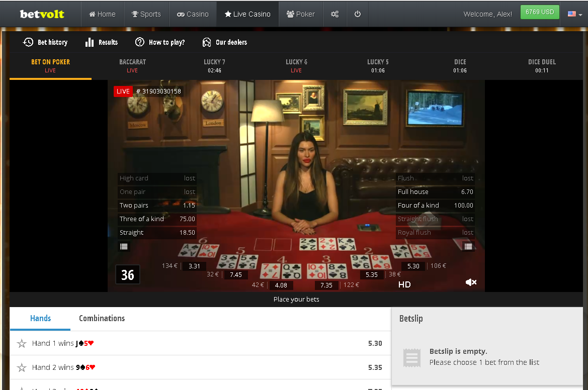Open the left combinations list icon
588x390 pixels.
coord(124,246)
